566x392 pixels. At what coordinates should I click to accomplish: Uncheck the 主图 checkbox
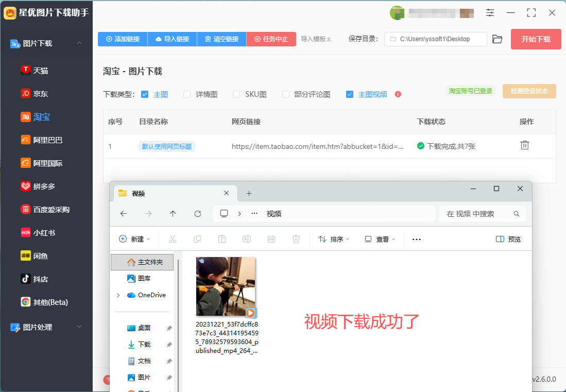click(145, 94)
